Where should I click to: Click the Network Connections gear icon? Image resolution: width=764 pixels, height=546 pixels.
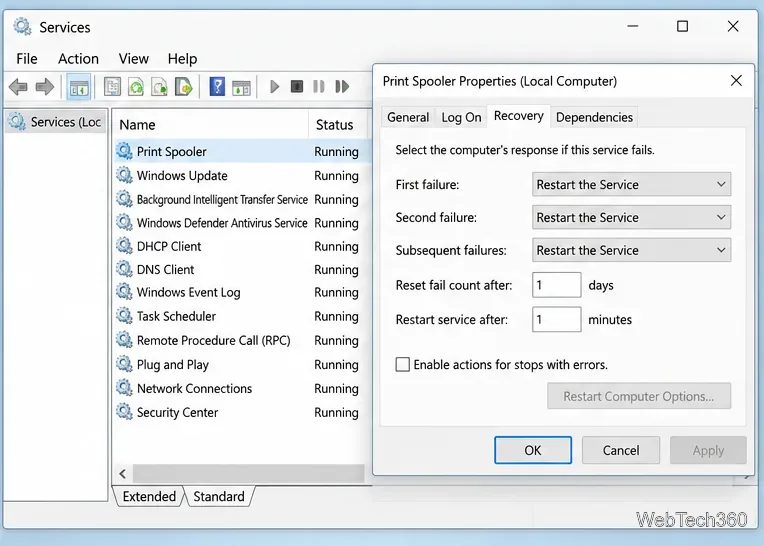point(124,388)
